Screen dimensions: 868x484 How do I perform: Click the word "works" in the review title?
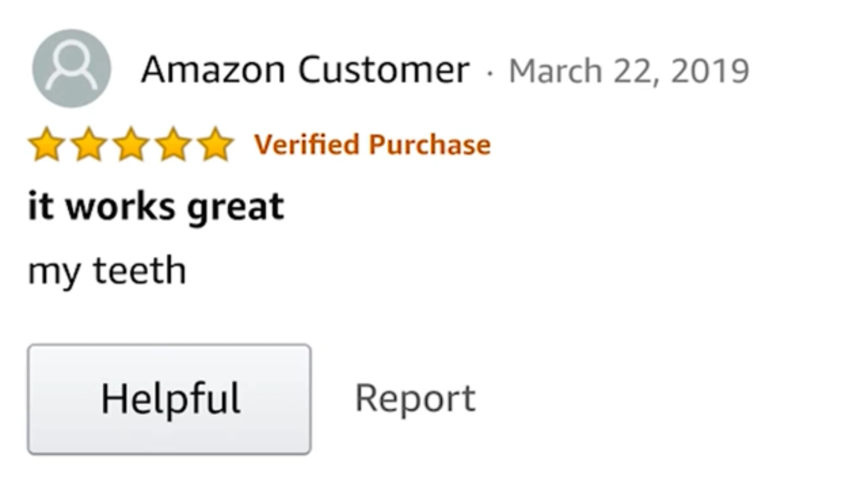click(x=120, y=207)
